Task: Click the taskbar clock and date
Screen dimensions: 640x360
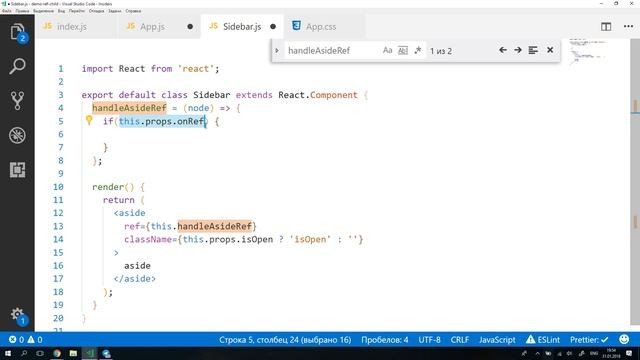Action: pyautogui.click(x=611, y=353)
